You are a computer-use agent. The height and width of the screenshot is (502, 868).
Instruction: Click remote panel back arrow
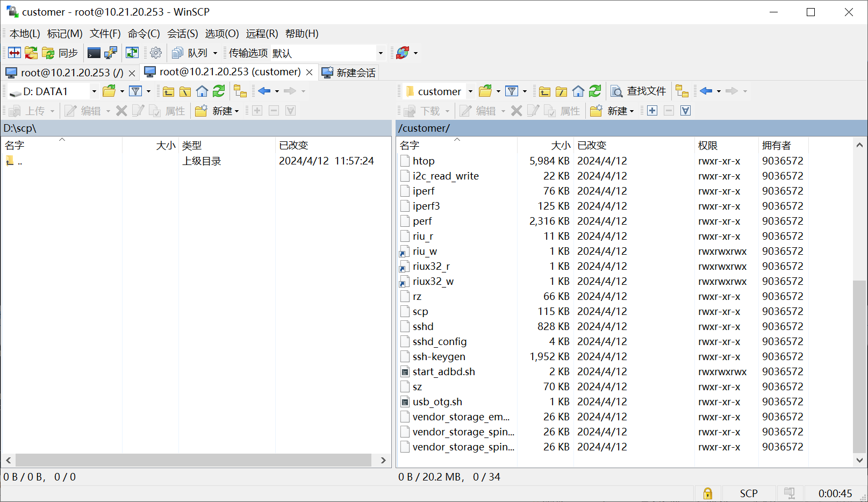point(706,91)
